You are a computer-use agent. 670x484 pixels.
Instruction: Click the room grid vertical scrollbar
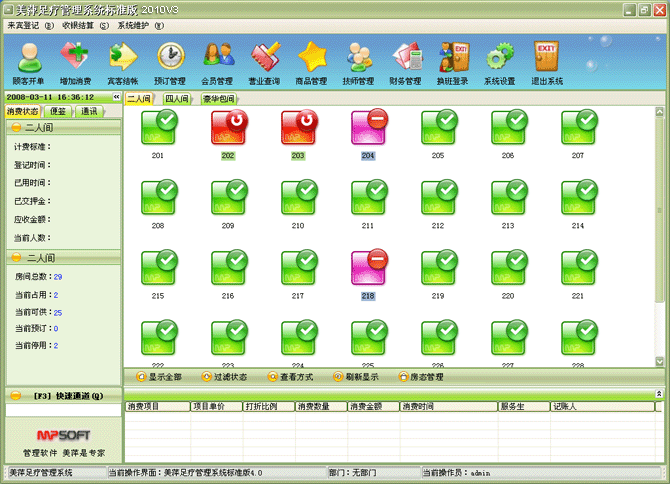[x=659, y=230]
